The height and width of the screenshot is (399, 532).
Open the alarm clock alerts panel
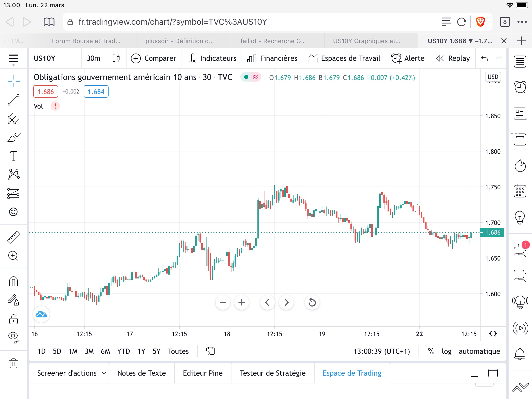(520, 87)
